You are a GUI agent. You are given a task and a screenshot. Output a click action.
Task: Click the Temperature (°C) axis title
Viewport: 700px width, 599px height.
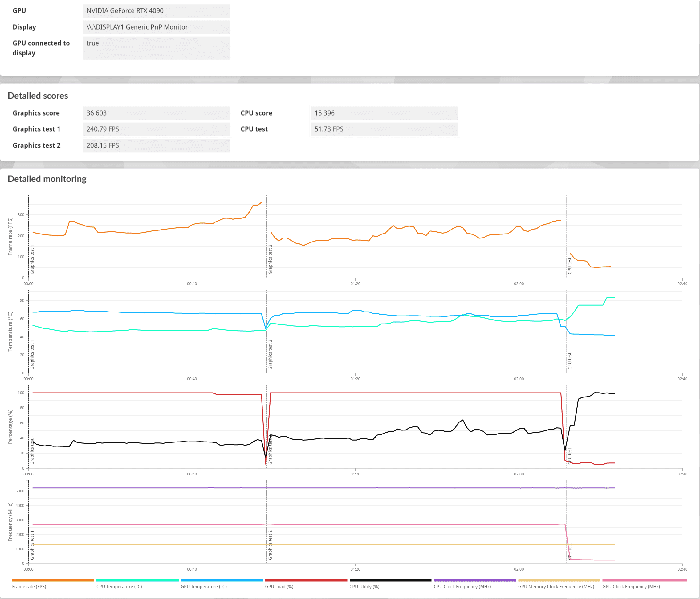click(x=10, y=332)
